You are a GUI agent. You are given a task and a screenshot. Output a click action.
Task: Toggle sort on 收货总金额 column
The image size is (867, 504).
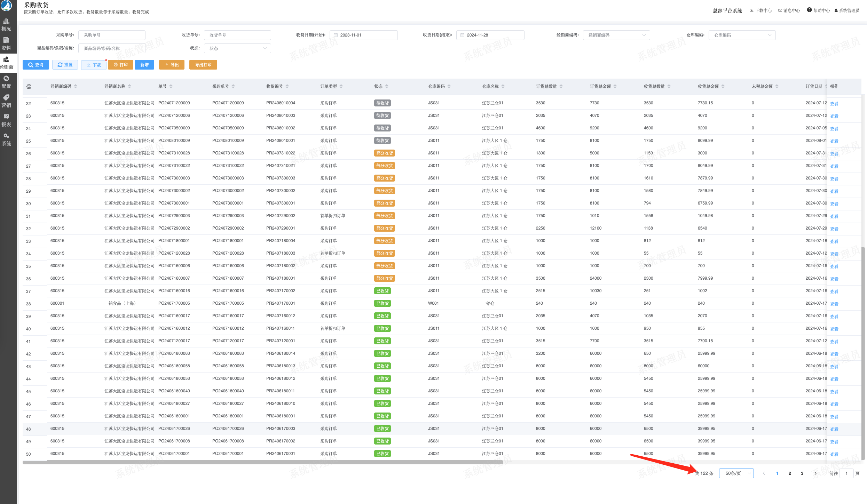pyautogui.click(x=723, y=86)
